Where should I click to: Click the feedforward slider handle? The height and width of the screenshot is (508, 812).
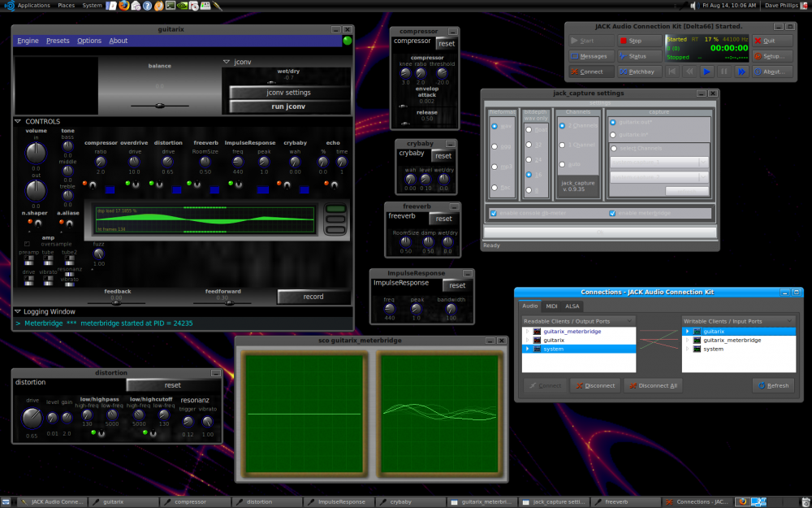tap(229, 303)
